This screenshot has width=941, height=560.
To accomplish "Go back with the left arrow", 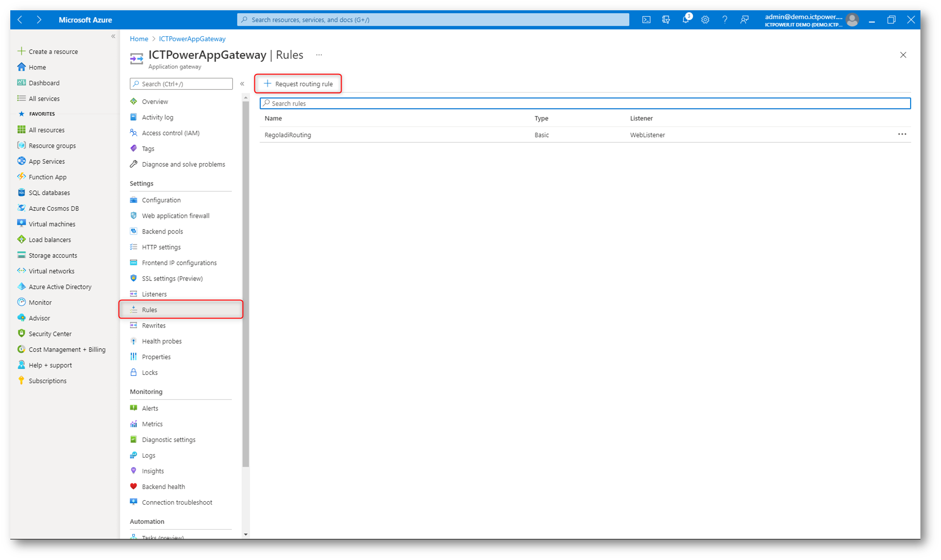I will click(20, 20).
